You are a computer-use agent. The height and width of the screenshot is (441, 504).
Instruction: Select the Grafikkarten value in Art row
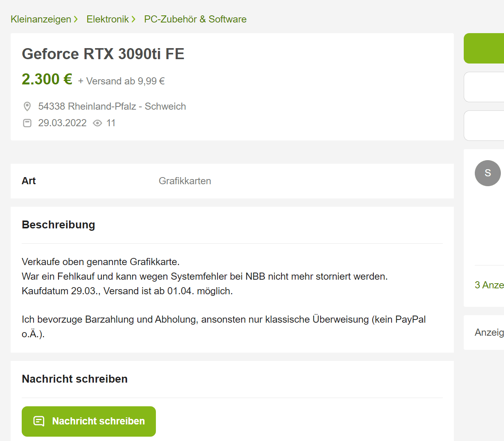tap(185, 181)
